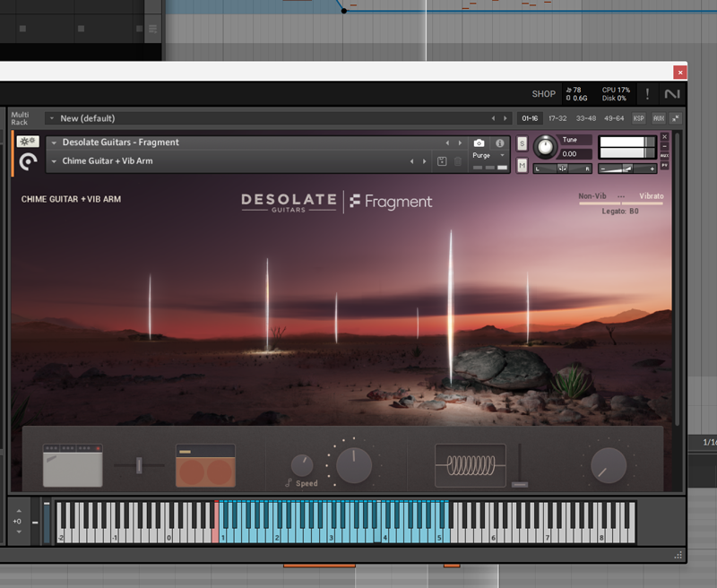The width and height of the screenshot is (717, 588).
Task: Load next multi with New (default) right arrow
Action: pyautogui.click(x=505, y=118)
